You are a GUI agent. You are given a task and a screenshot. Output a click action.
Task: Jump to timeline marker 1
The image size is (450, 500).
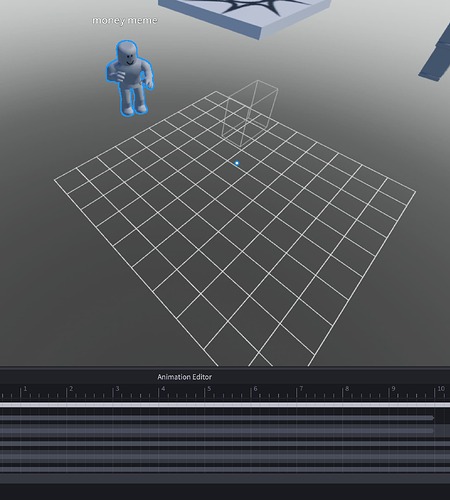[25, 389]
